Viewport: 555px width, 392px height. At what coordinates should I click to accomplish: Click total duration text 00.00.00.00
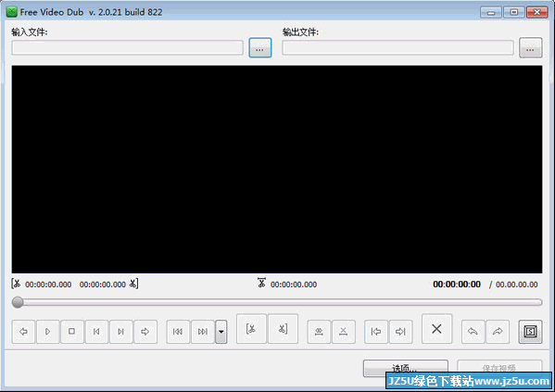point(516,285)
